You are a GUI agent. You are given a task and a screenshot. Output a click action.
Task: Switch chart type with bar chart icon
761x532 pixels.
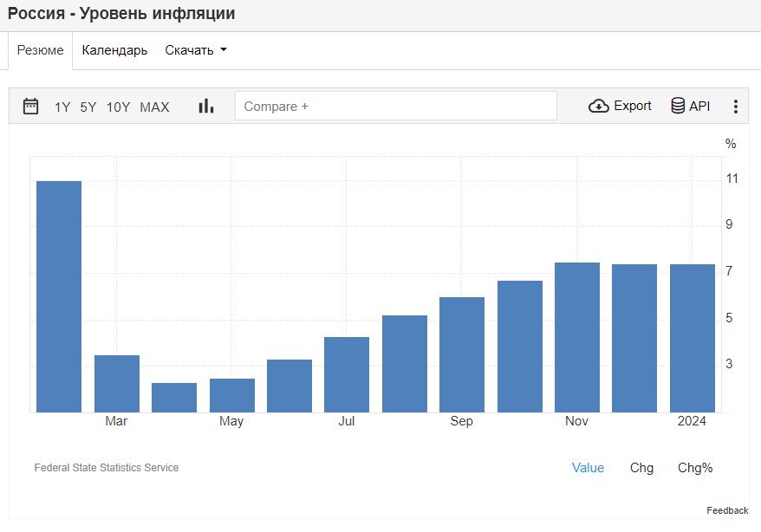click(205, 106)
